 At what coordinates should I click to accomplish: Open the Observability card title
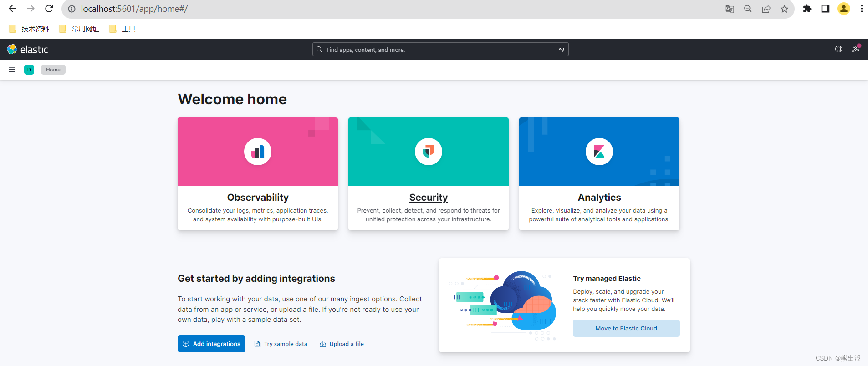tap(258, 197)
